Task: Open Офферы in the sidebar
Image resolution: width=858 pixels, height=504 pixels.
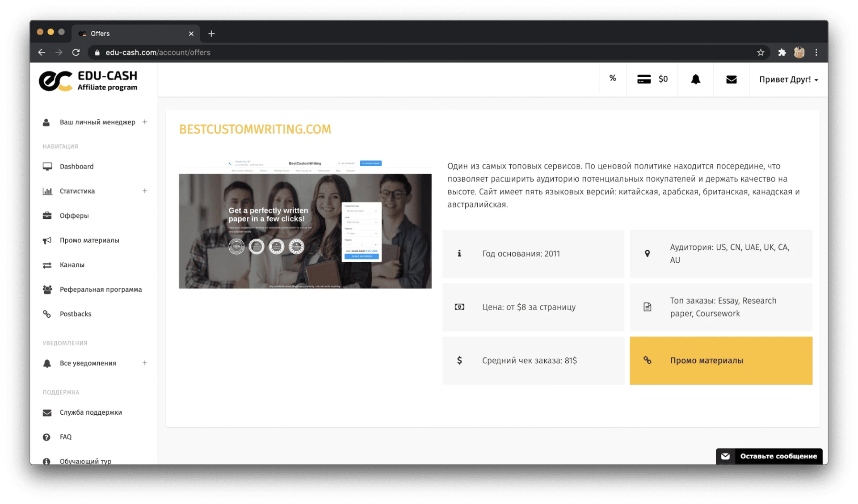Action: (x=74, y=216)
